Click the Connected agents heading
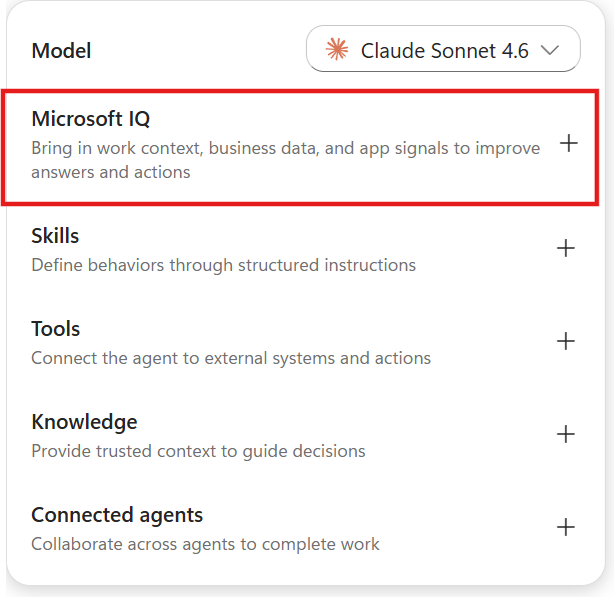Screen dimensions: 614x597 117,515
